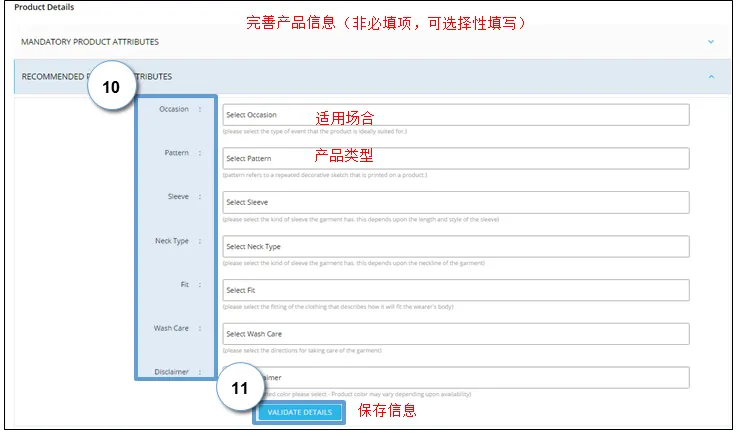Click the Disclaimer field label
The height and width of the screenshot is (433, 740).
pos(171,372)
